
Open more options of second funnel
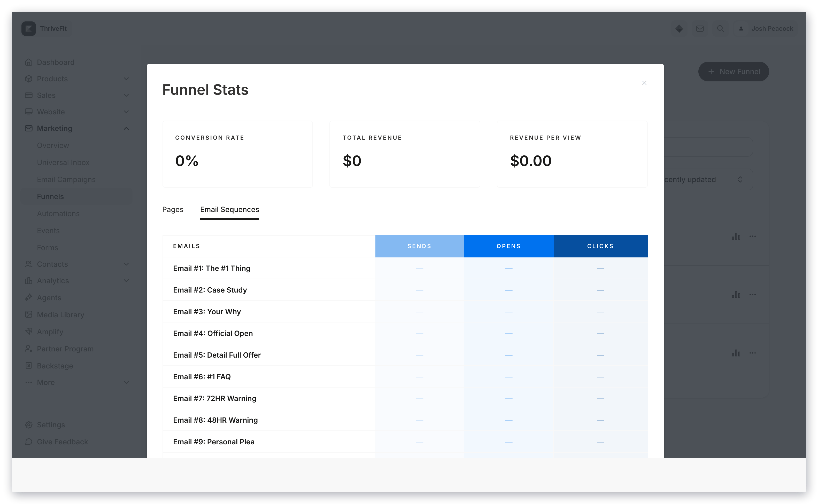[752, 295]
